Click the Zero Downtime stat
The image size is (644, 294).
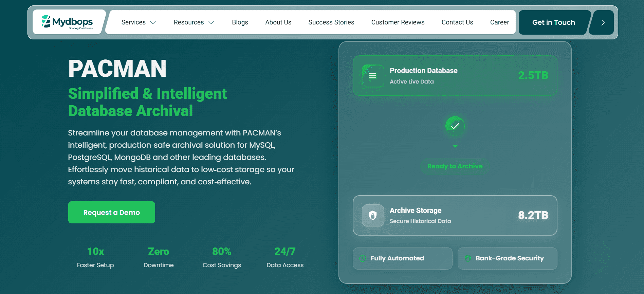point(159,257)
